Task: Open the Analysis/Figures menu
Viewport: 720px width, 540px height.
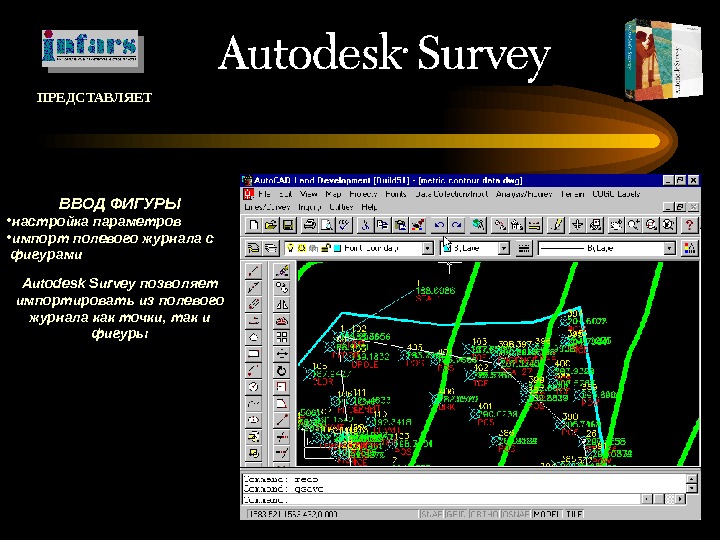Action: [524, 194]
